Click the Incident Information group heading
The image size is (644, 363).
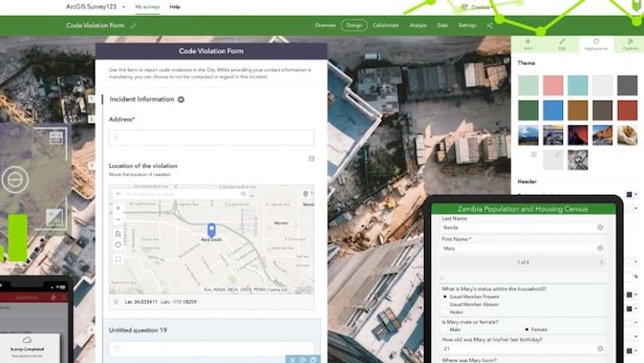(x=142, y=99)
